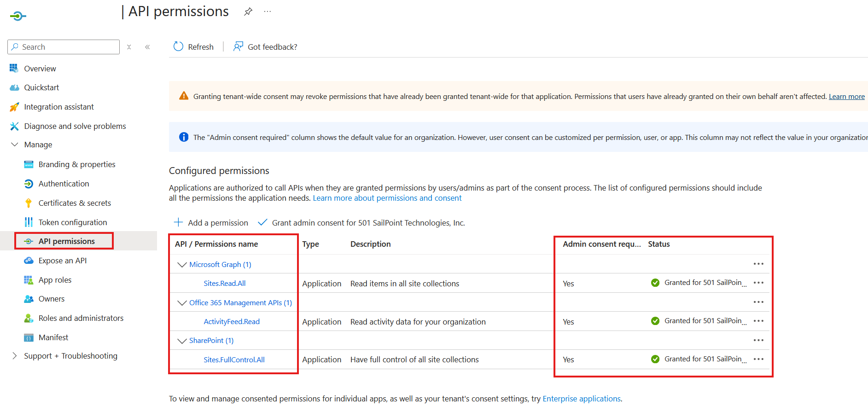Clear the sidebar search with the X icon
Screen dimensions: 868x412
point(129,47)
